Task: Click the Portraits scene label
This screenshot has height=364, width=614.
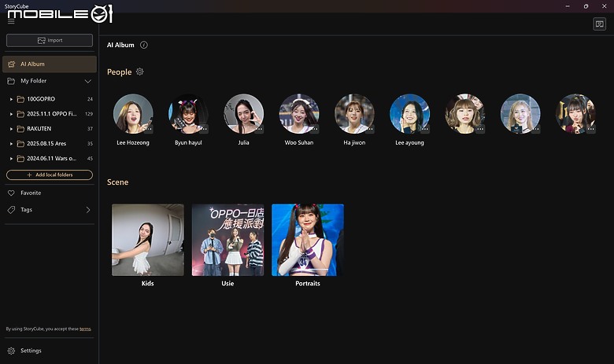Action: [308, 284]
